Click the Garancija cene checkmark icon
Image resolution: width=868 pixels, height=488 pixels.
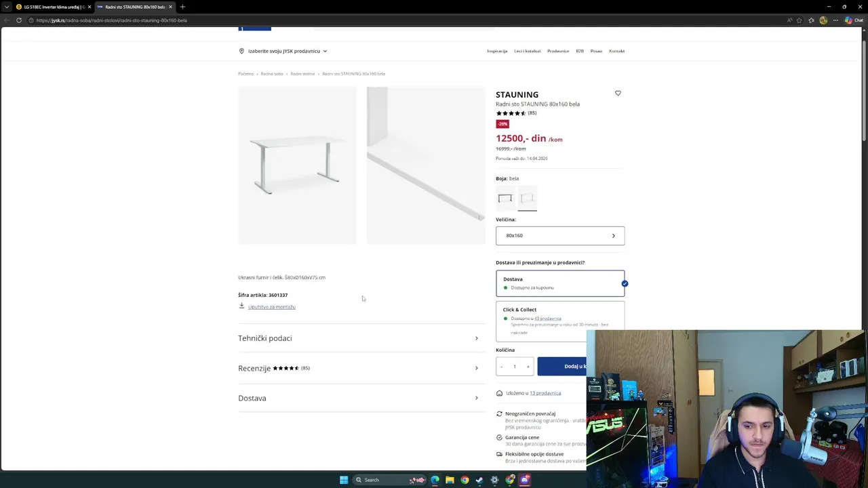coord(499,437)
